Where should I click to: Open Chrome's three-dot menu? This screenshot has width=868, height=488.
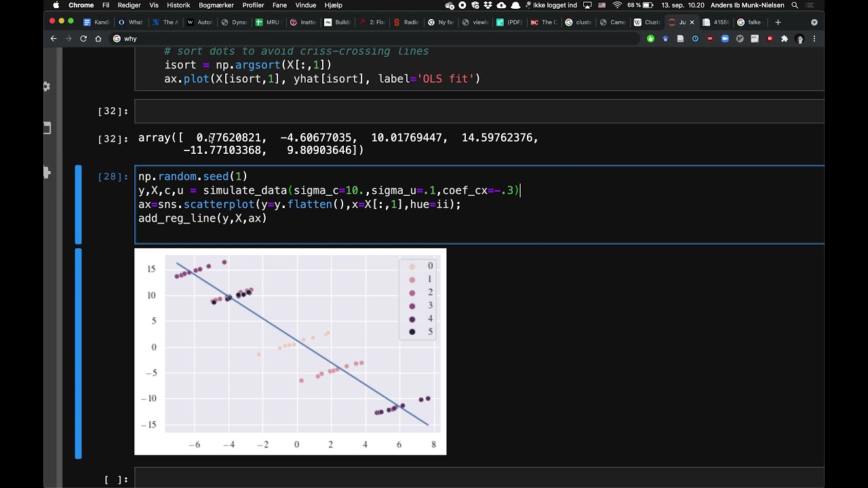point(814,39)
